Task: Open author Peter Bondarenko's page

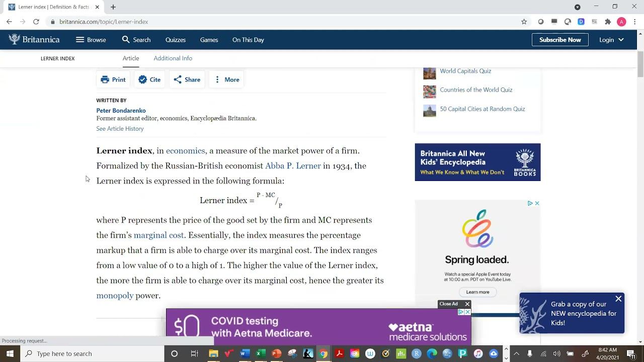Action: coord(121,110)
